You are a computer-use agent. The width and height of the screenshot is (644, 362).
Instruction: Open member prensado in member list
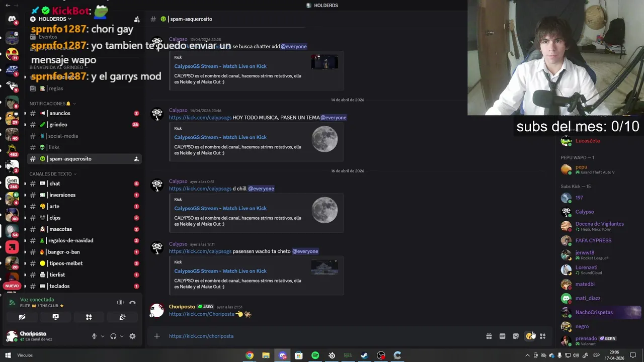tap(600, 340)
